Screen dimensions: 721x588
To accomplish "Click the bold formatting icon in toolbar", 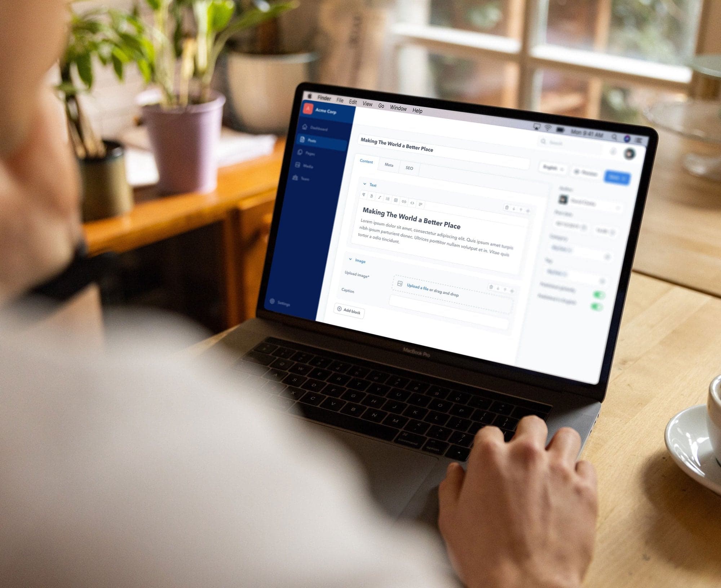I will coord(371,197).
